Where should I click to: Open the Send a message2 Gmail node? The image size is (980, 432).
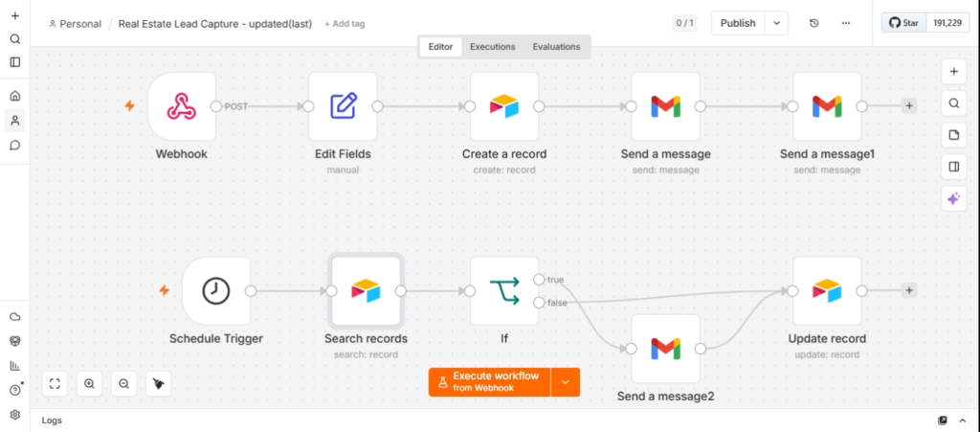coord(666,349)
